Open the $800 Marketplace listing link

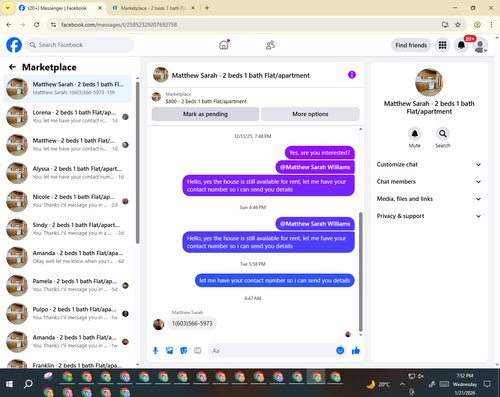[206, 101]
